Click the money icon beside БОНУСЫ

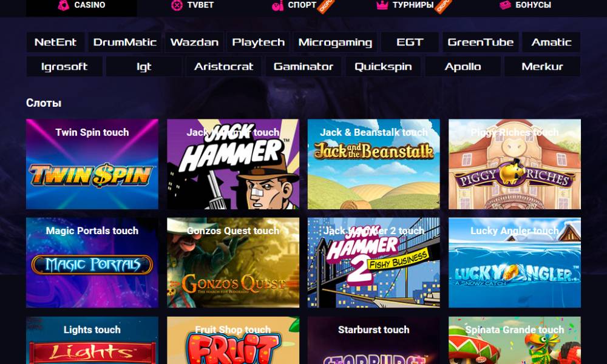point(505,5)
